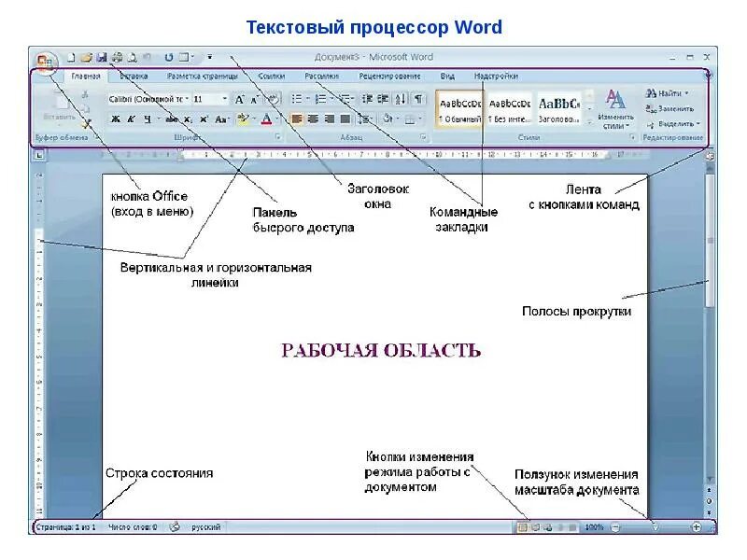Screen dimensions: 747x560
Task: Open the line spacing dropdown
Action: coord(366,119)
